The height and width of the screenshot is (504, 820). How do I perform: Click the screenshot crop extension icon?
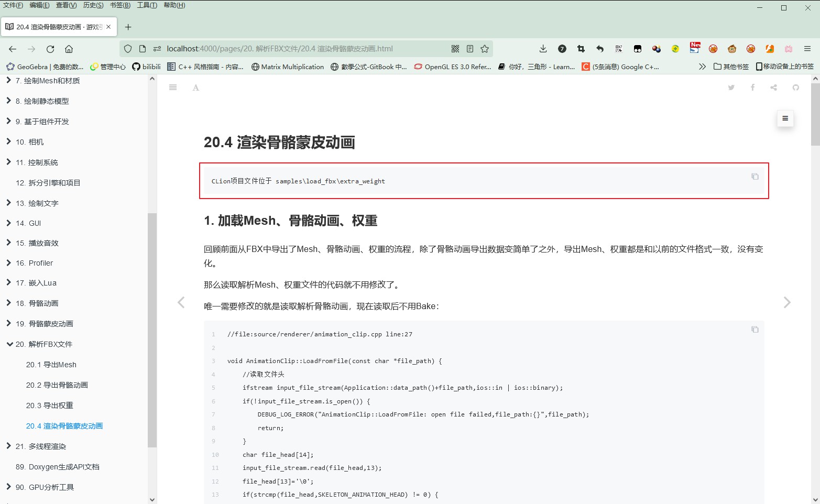(x=581, y=49)
